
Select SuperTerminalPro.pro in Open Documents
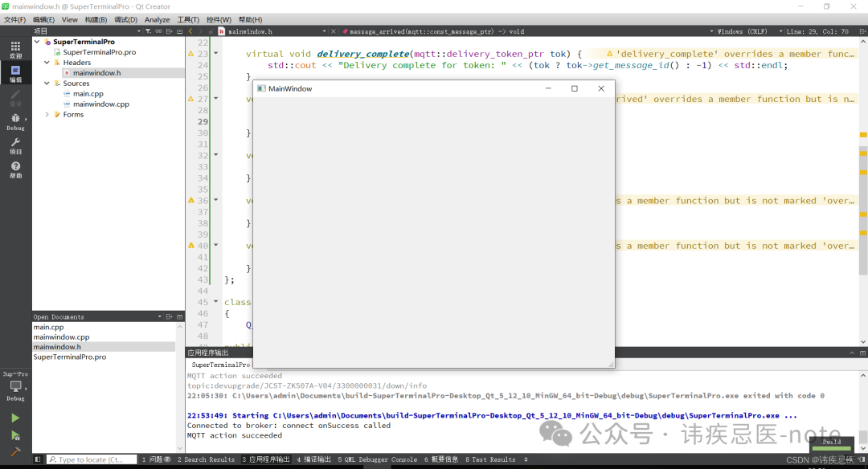70,357
